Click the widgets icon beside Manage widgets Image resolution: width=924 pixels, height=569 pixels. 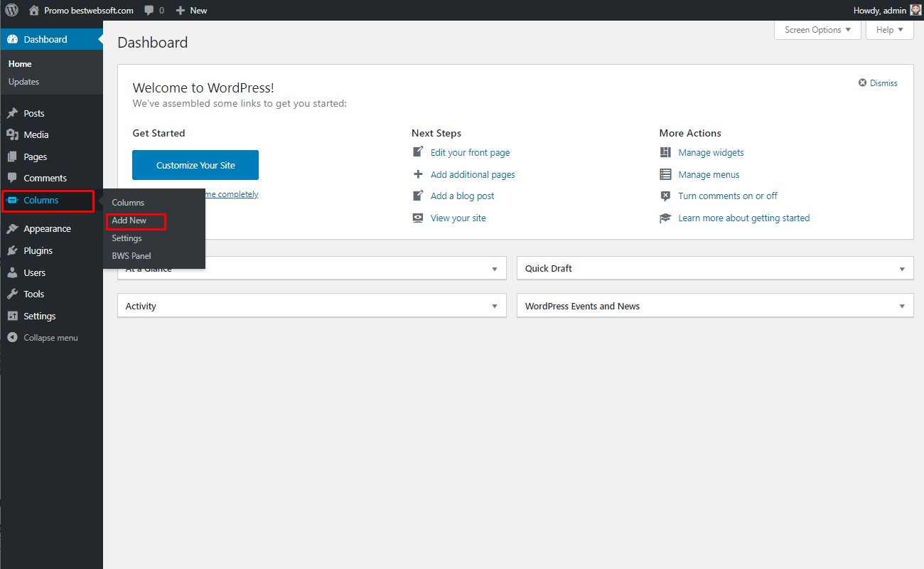[665, 152]
